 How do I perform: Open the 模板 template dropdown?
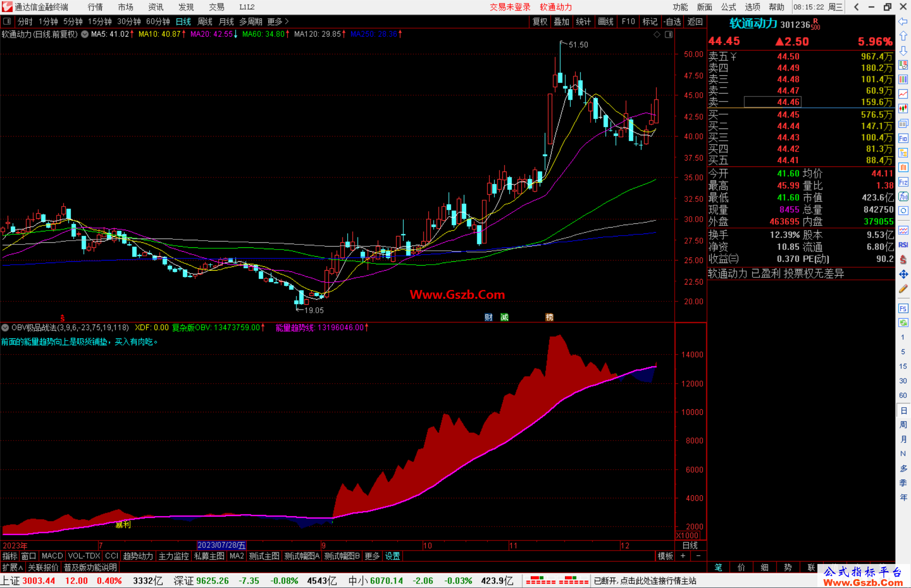[665, 556]
